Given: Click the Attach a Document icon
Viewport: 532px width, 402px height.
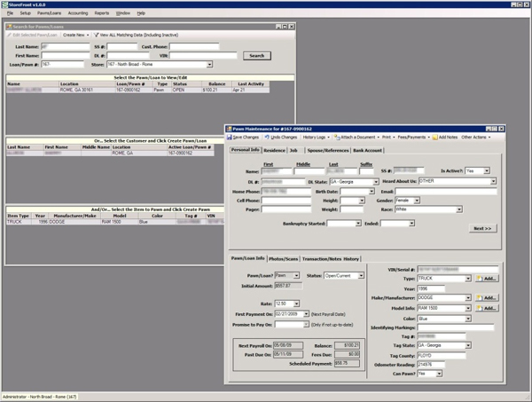Looking at the screenshot, I should (337, 138).
